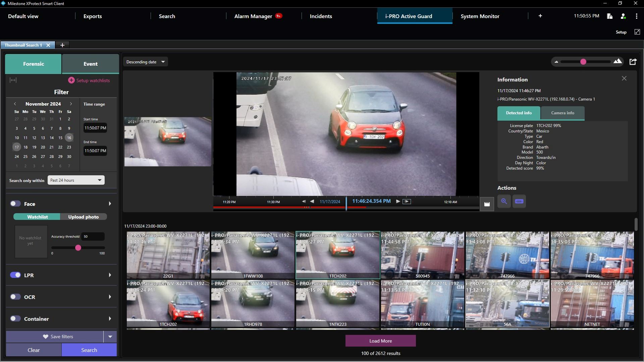The image size is (644, 362).
Task: Click the Load More button
Action: click(380, 341)
